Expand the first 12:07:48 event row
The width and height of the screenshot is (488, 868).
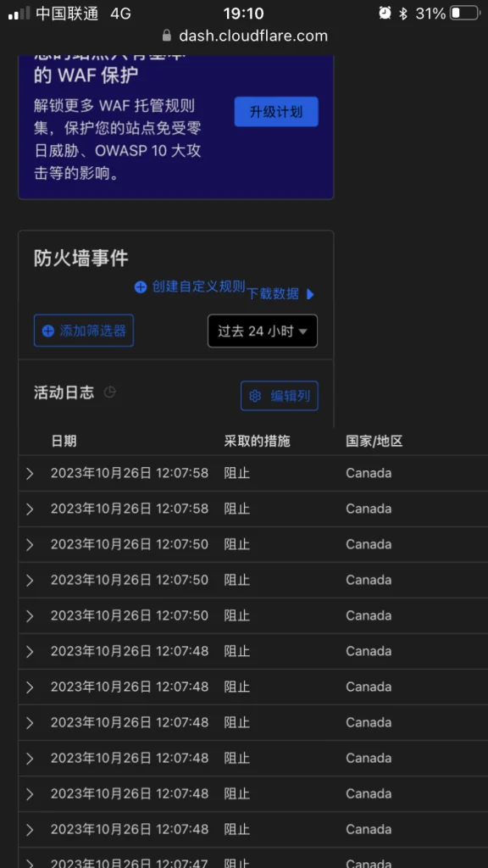30,652
